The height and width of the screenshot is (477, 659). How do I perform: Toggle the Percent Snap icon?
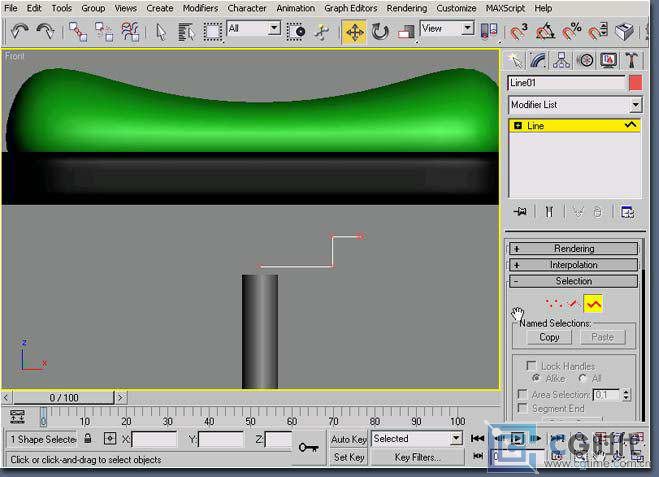(x=572, y=32)
